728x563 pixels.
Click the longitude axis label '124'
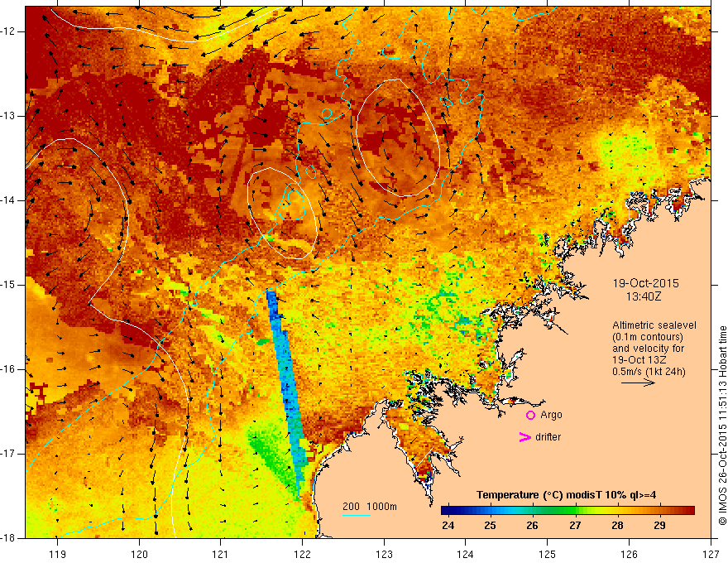(466, 554)
